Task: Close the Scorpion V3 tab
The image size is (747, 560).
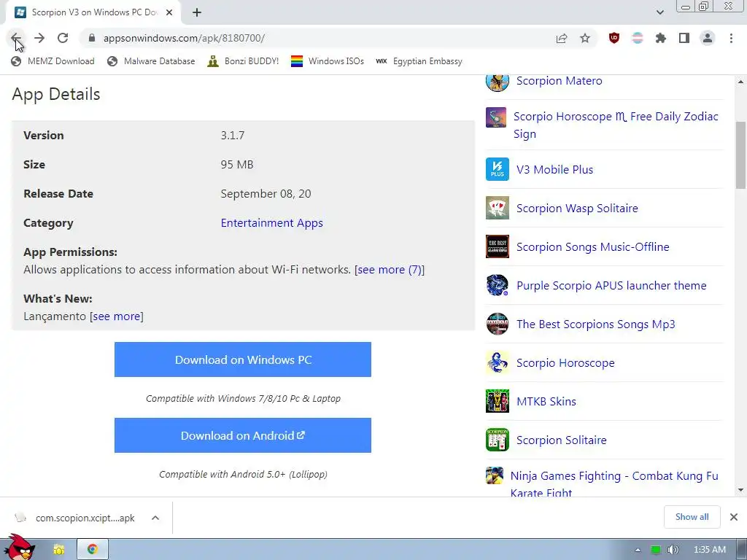Action: point(169,13)
